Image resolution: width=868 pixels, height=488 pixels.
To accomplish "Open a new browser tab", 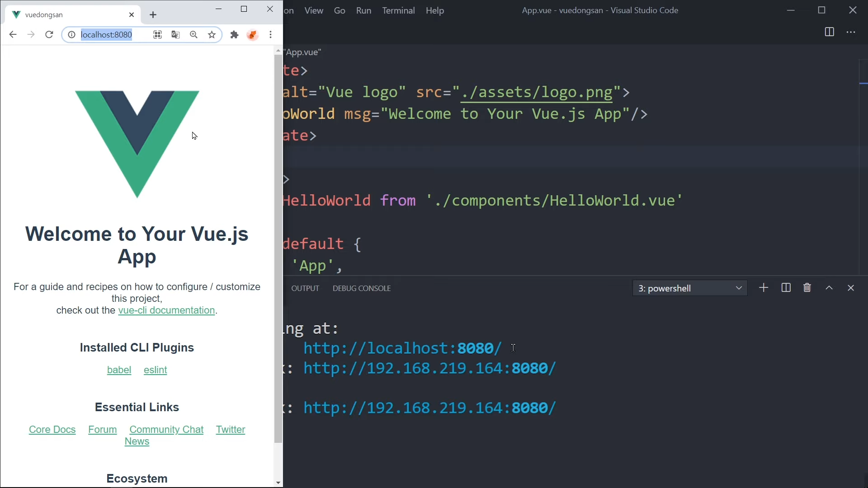I will point(153,15).
